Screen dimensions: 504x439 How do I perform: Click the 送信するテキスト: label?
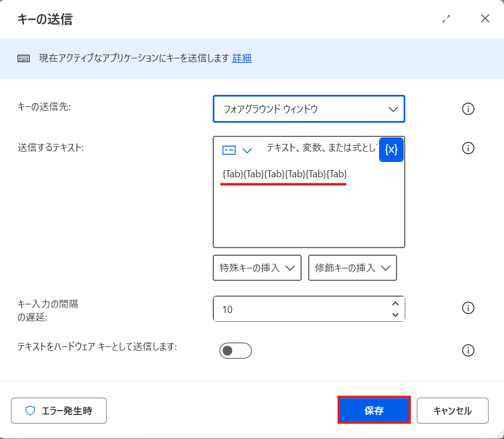(x=51, y=147)
